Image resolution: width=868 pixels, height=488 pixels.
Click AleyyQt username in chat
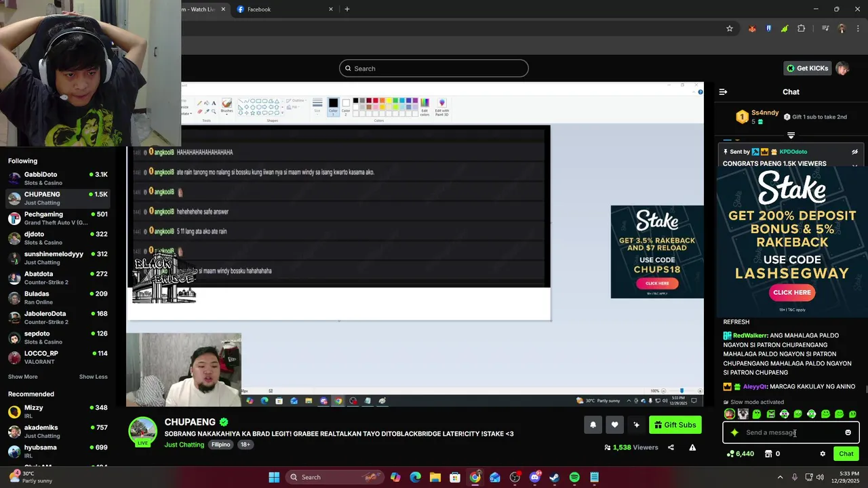[x=755, y=387]
